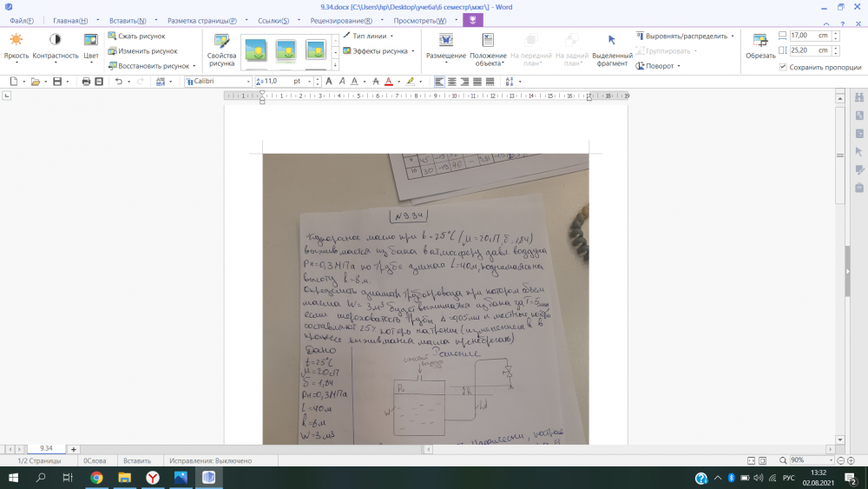This screenshot has width=868, height=489.
Task: Click the Обрезать (Crop) tool
Action: point(760,46)
